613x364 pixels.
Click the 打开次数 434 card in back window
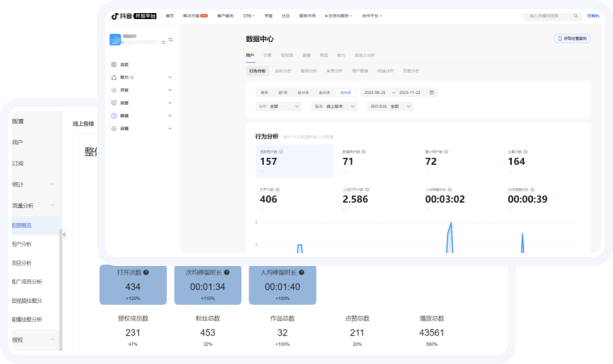pyautogui.click(x=133, y=285)
